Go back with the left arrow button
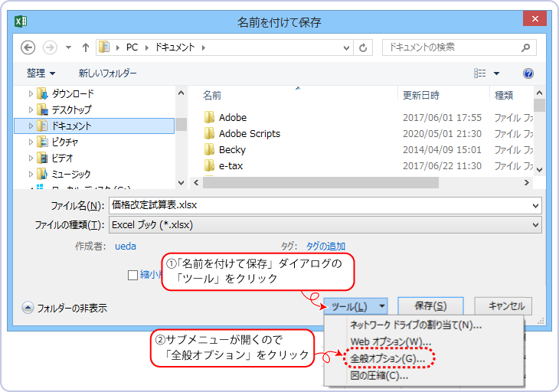 tap(28, 47)
